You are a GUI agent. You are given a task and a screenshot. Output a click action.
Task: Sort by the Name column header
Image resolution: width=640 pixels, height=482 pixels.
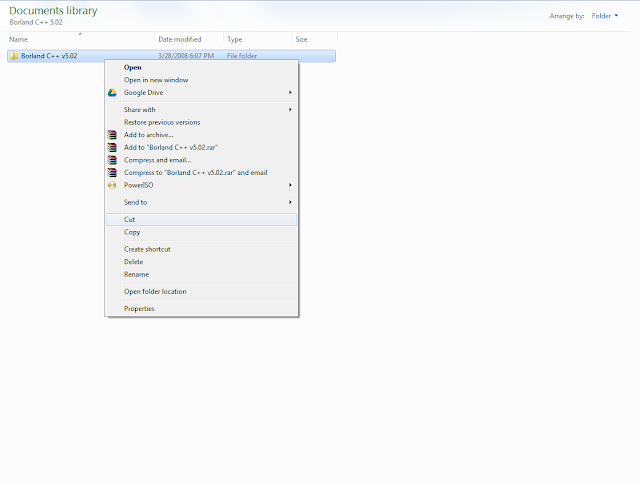[x=81, y=40]
